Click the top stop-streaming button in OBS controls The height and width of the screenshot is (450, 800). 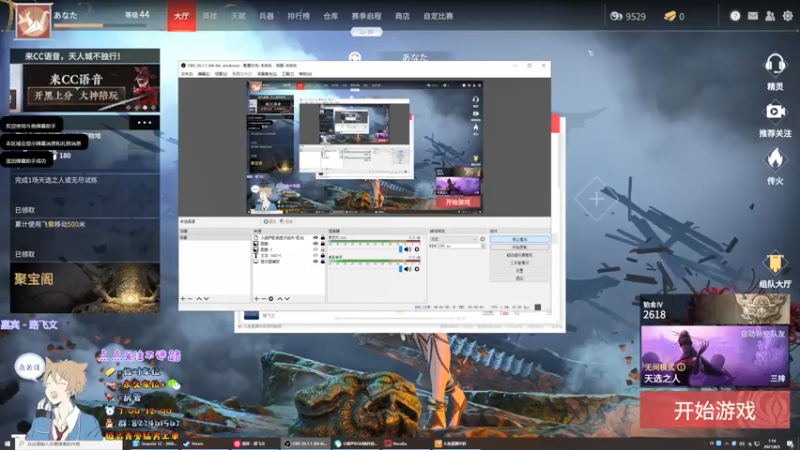tap(519, 239)
